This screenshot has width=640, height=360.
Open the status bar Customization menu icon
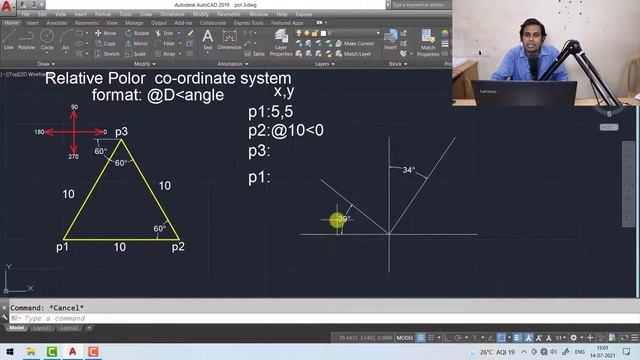coord(635,338)
